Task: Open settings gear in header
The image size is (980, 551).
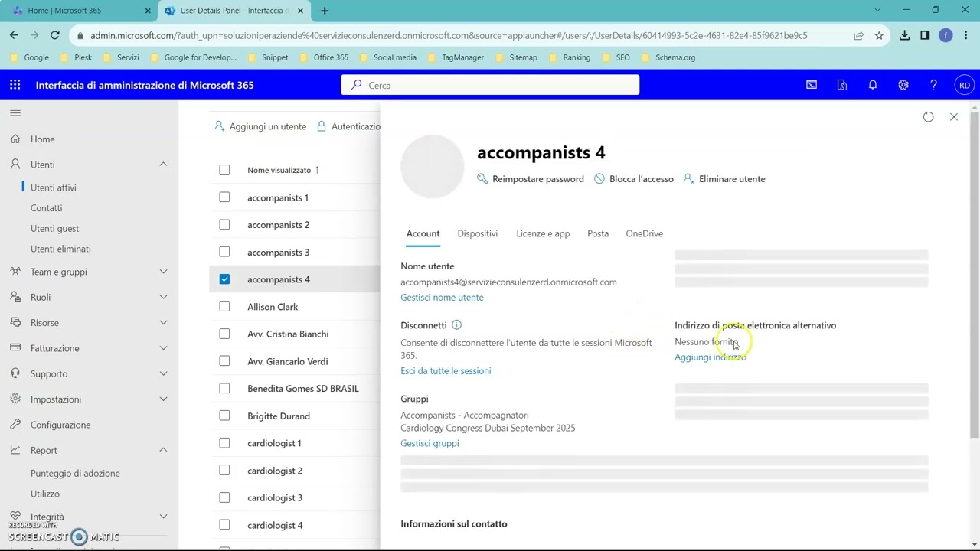Action: point(903,85)
